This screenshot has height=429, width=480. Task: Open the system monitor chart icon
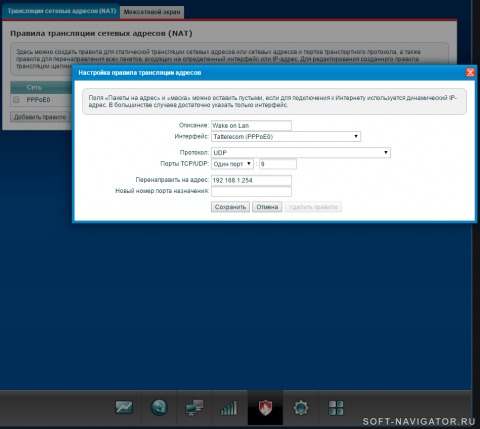click(x=124, y=407)
